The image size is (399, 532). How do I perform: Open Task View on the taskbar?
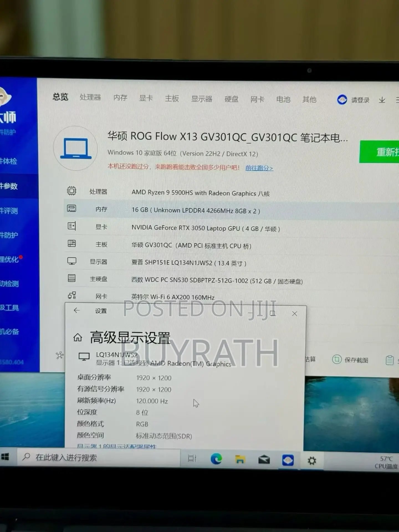[x=192, y=458]
